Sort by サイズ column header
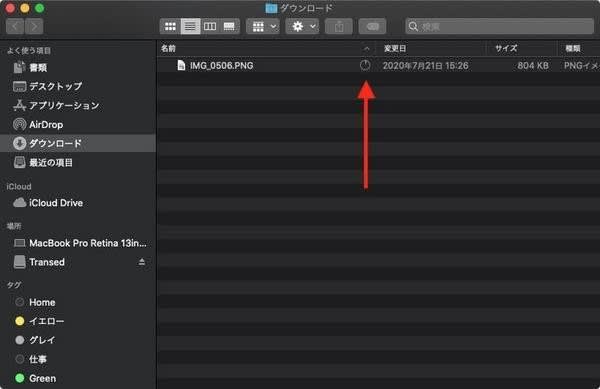This screenshot has height=389, width=600. click(x=506, y=49)
